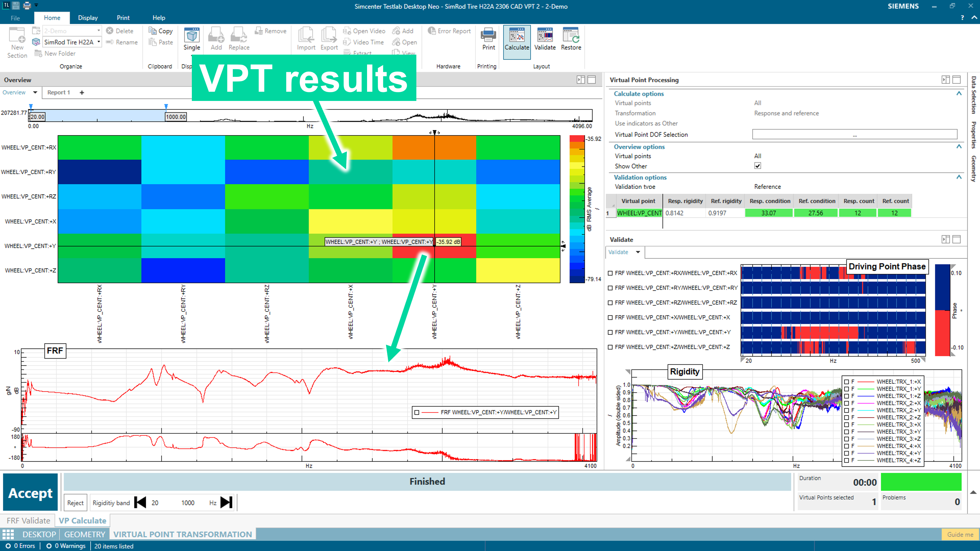Switch to the FRF Validate tab
The height and width of the screenshot is (551, 980).
click(x=29, y=520)
